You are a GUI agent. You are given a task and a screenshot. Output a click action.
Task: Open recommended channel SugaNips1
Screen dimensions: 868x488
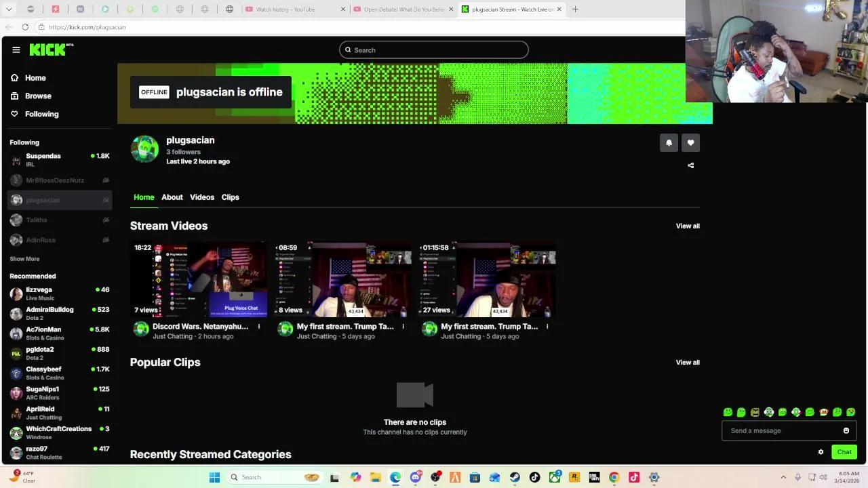pyautogui.click(x=59, y=393)
